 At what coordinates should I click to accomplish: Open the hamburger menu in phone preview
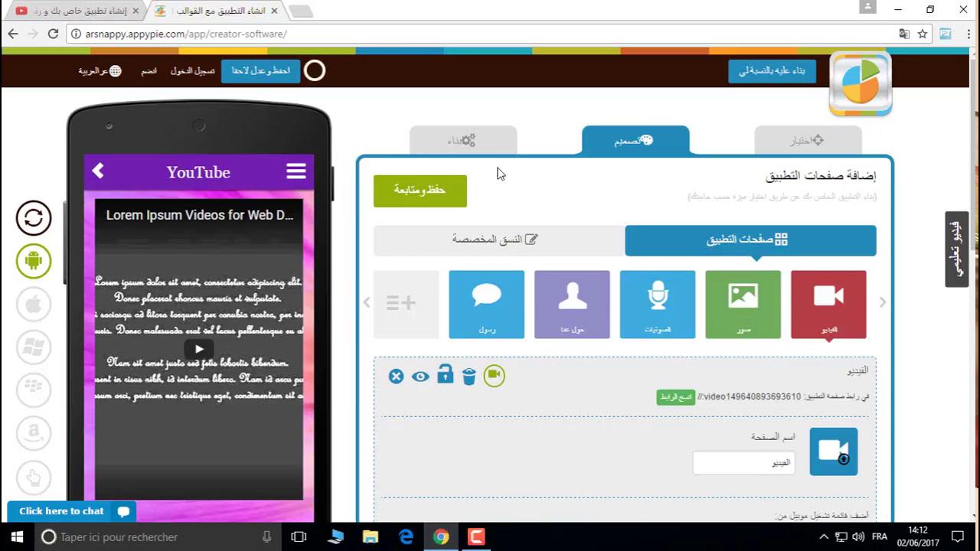click(x=296, y=171)
